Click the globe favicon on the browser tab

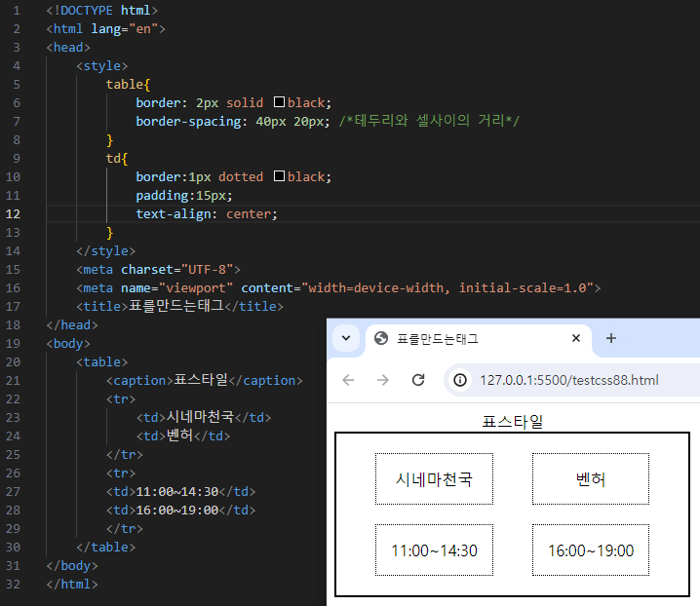pos(381,338)
